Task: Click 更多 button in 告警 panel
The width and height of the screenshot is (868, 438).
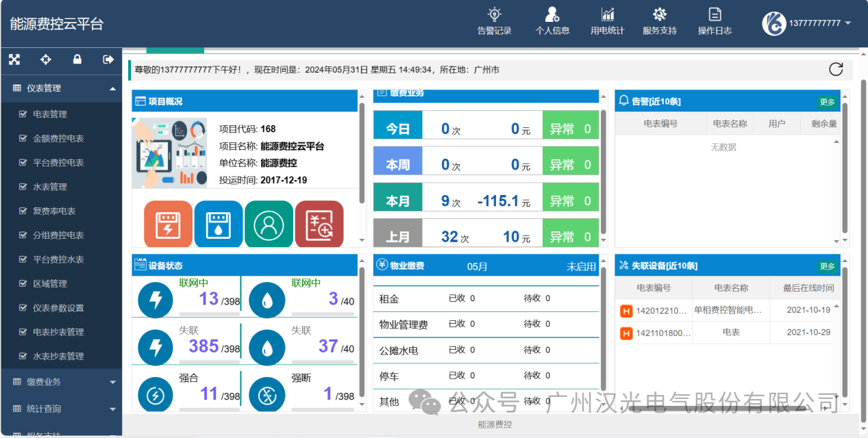Action: tap(827, 102)
